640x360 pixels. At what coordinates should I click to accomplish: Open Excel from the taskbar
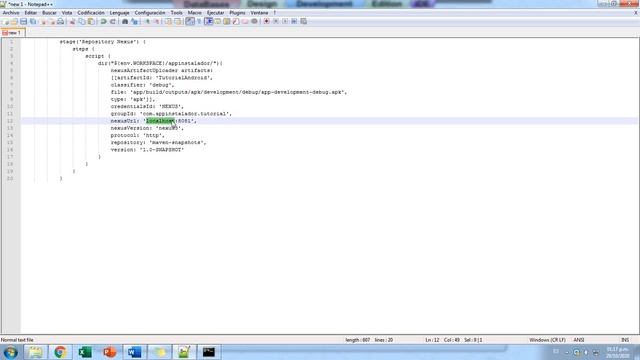tap(85, 352)
